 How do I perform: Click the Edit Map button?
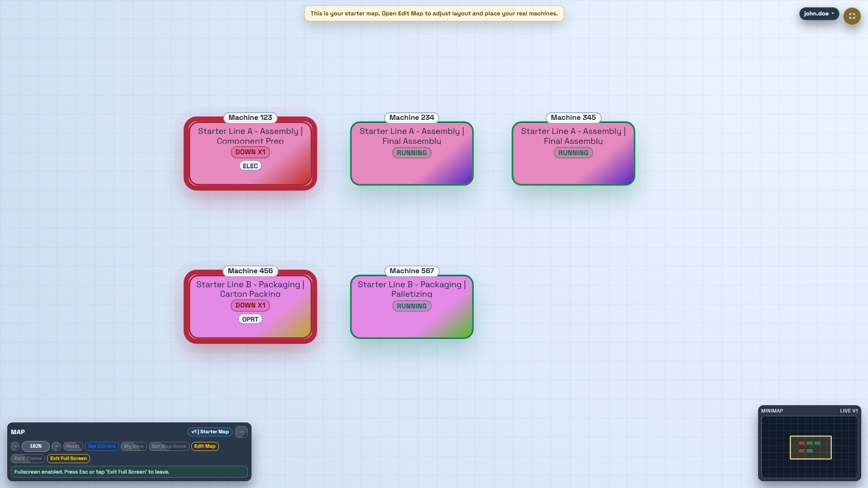click(x=205, y=446)
